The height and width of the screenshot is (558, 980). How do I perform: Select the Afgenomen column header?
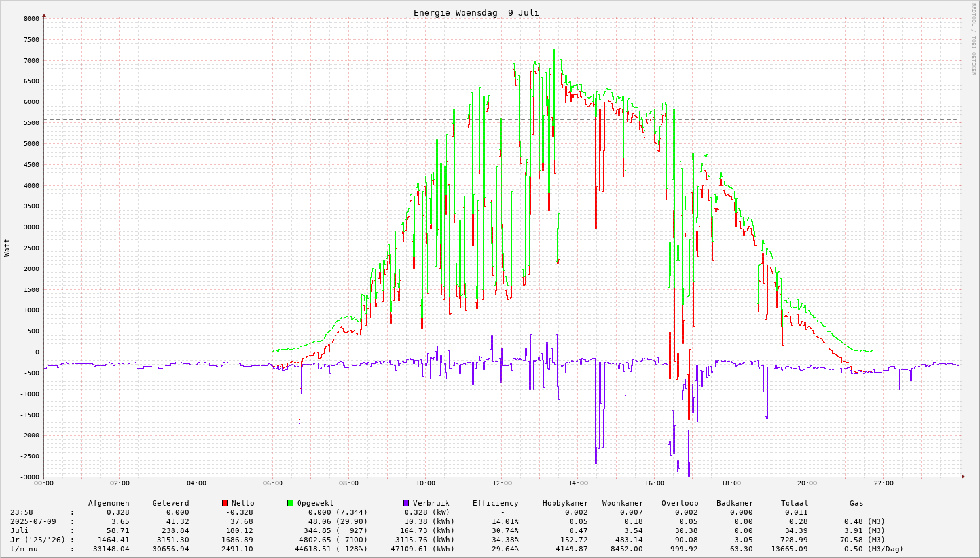tap(109, 503)
